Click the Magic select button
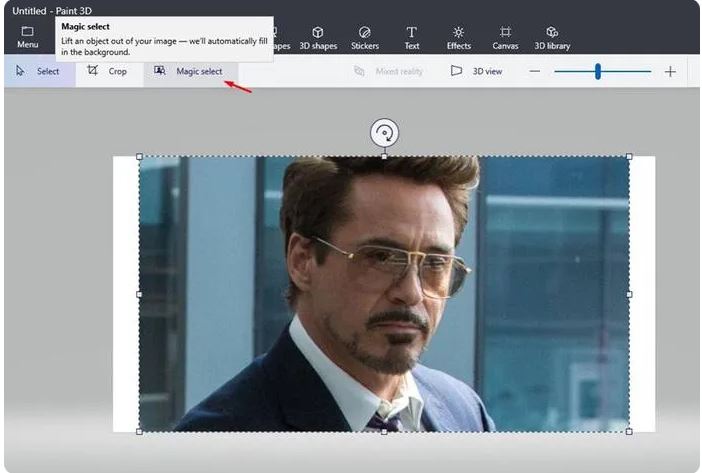 190,71
